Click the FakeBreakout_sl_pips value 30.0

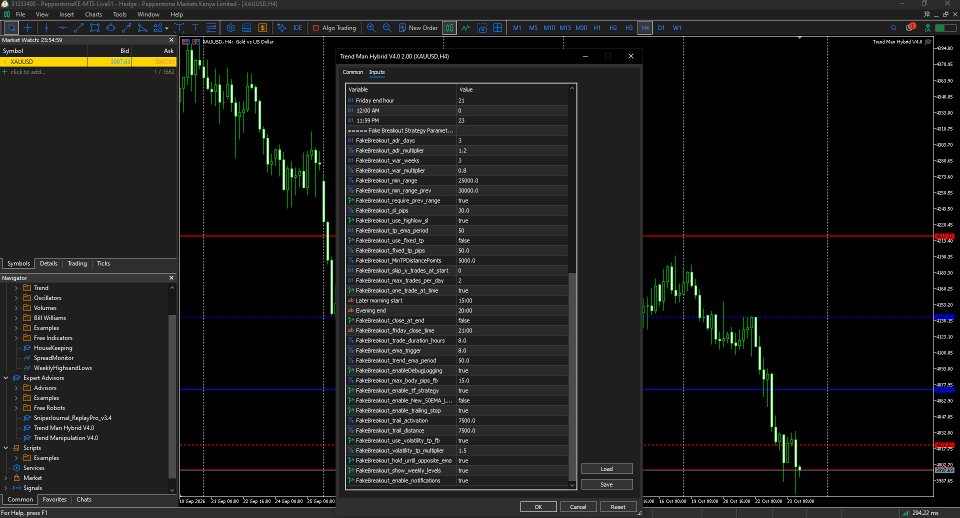(512, 211)
